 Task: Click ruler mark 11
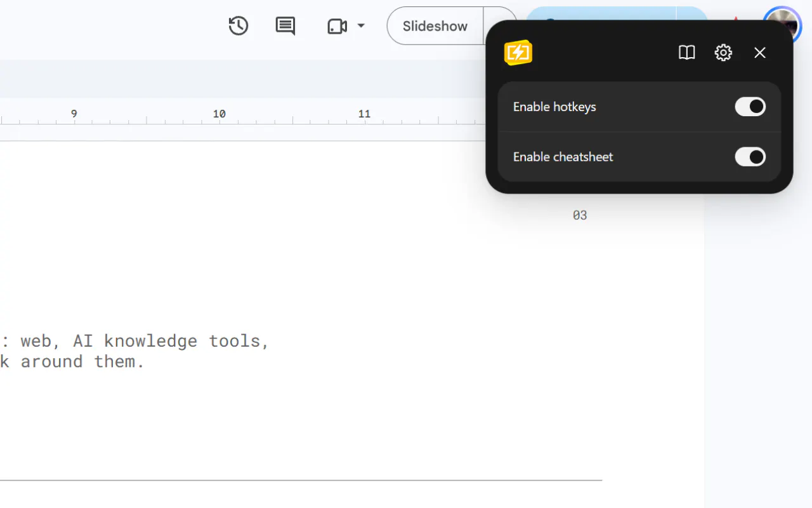click(x=364, y=114)
